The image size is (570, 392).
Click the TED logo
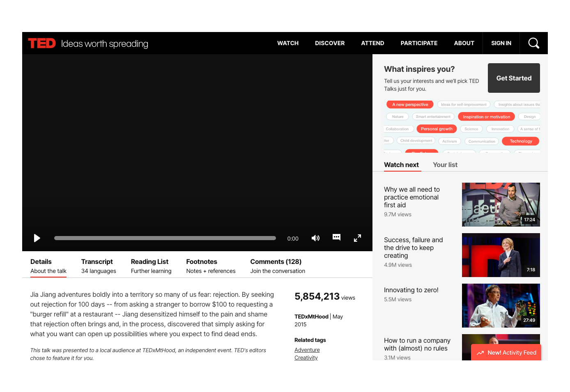point(42,43)
